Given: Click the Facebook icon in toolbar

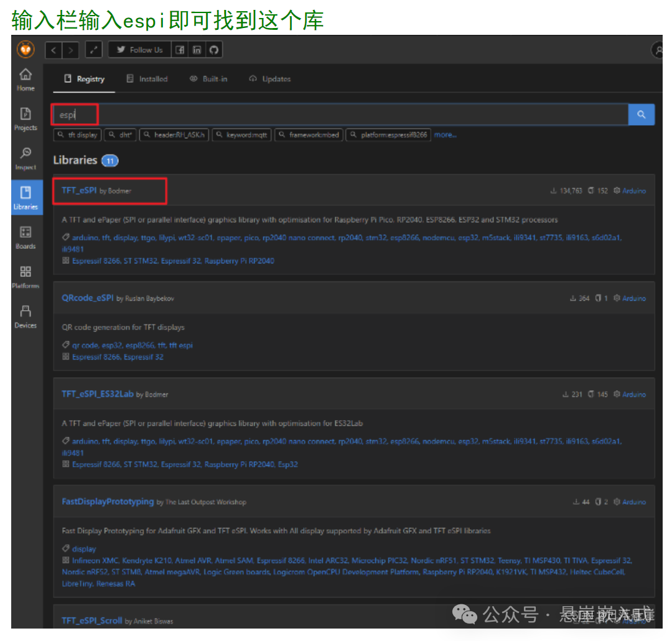Looking at the screenshot, I should (x=179, y=50).
